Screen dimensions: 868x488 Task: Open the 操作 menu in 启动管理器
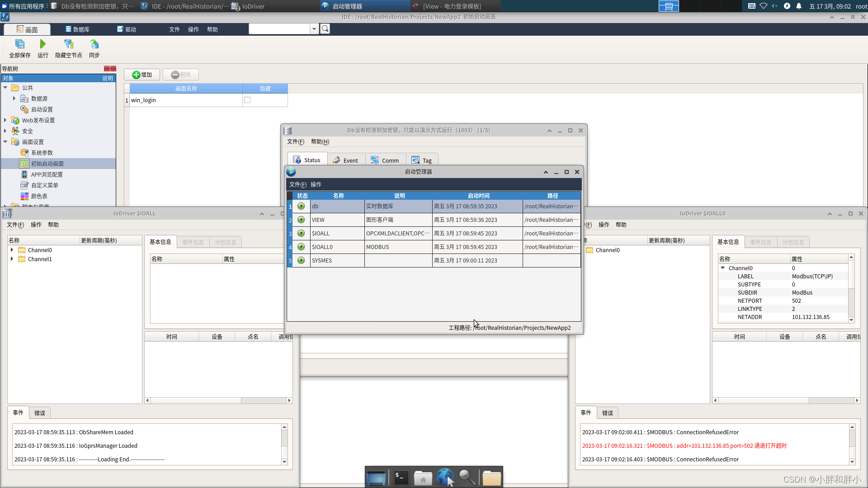[316, 184]
